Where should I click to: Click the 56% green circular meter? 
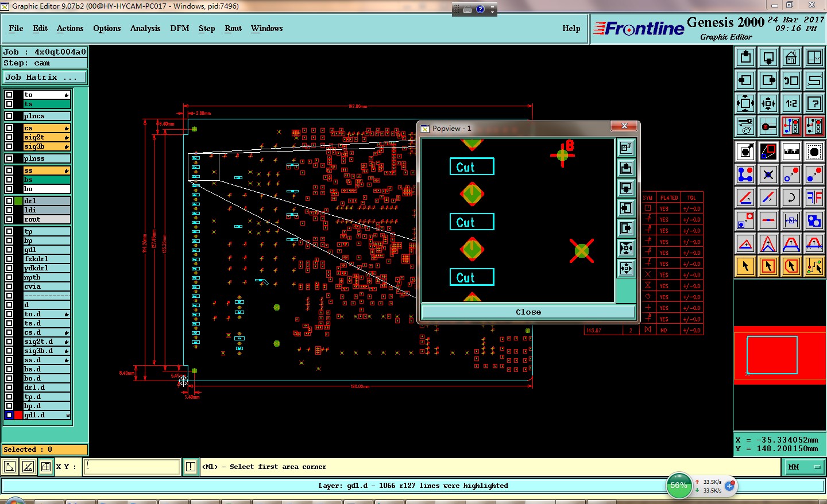pos(679,486)
